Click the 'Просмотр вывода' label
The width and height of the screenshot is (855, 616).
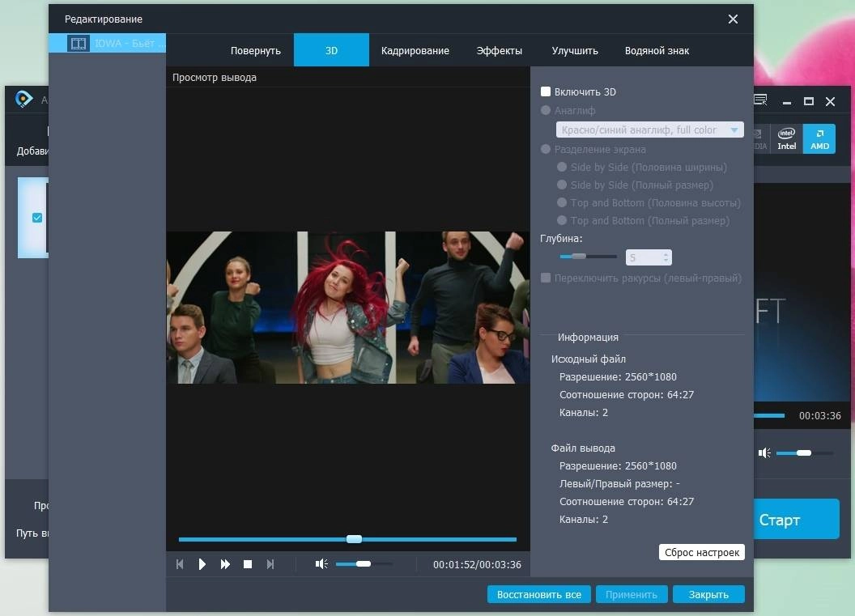(x=215, y=78)
